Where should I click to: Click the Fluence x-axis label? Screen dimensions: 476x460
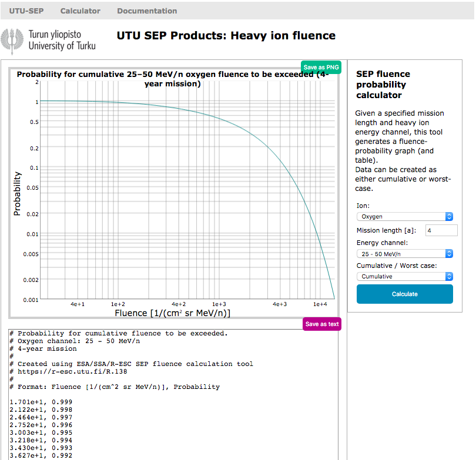pos(173,313)
